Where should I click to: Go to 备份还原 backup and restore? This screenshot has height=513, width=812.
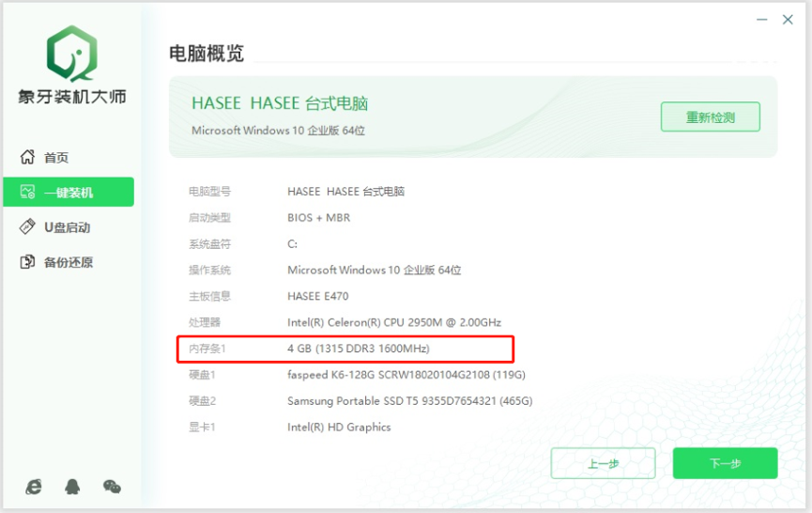coord(68,262)
